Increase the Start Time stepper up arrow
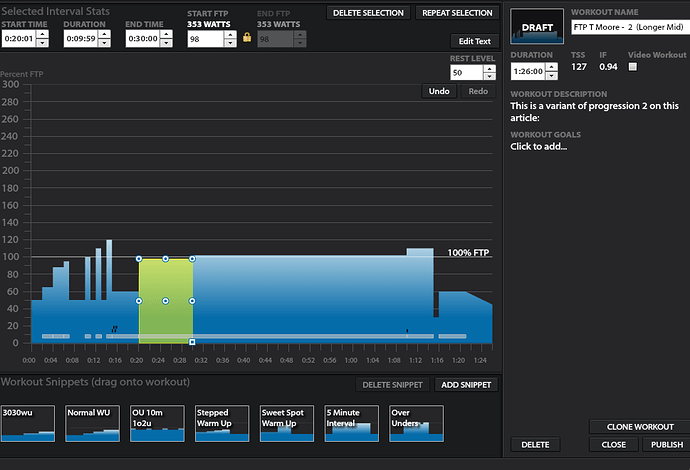The height and width of the screenshot is (470, 690). tap(42, 34)
